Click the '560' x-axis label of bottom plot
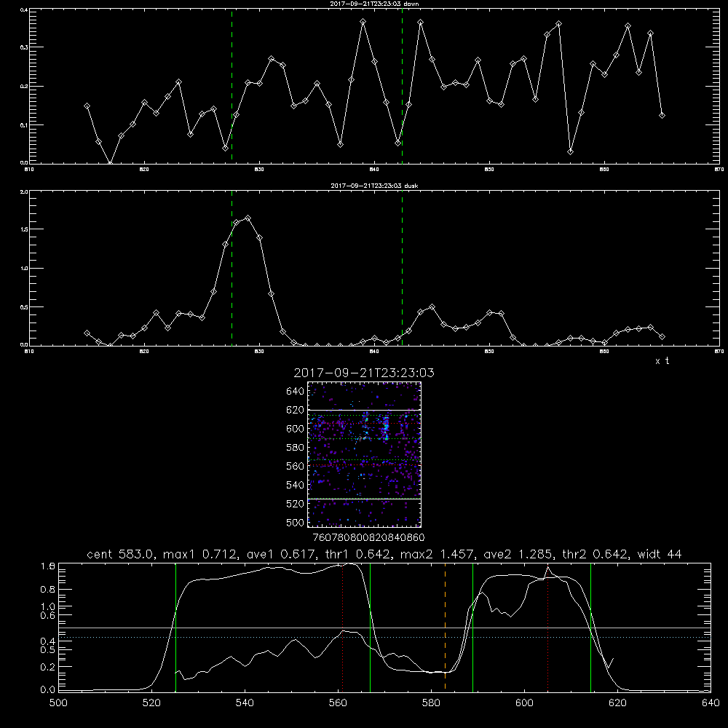Image resolution: width=728 pixels, height=728 pixels. [x=338, y=703]
